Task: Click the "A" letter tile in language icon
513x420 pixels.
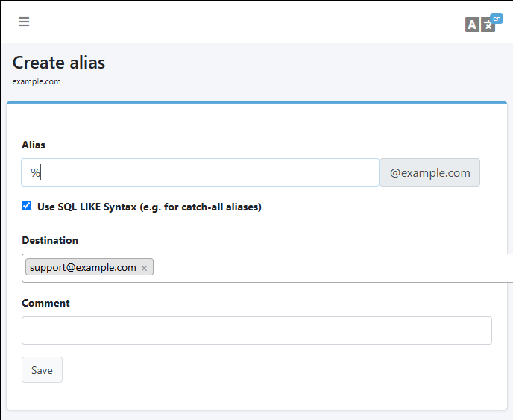Action: pyautogui.click(x=472, y=25)
